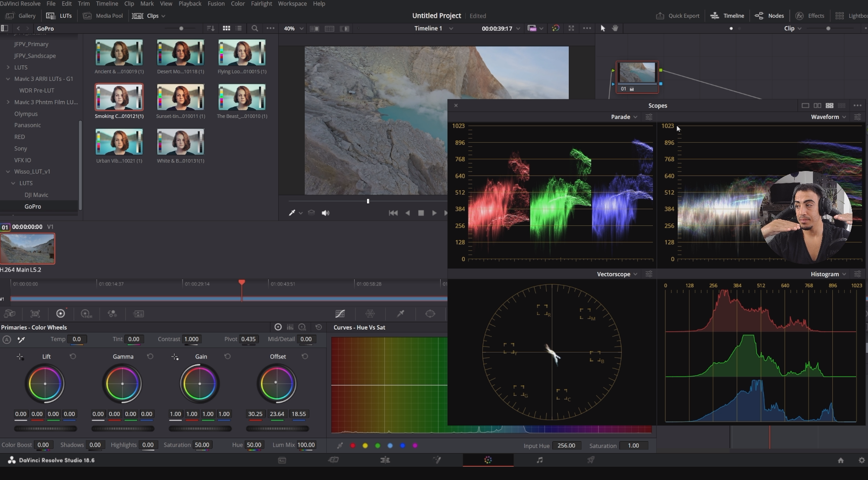The height and width of the screenshot is (480, 868).
Task: Open Parade scope settings icon
Action: point(649,117)
